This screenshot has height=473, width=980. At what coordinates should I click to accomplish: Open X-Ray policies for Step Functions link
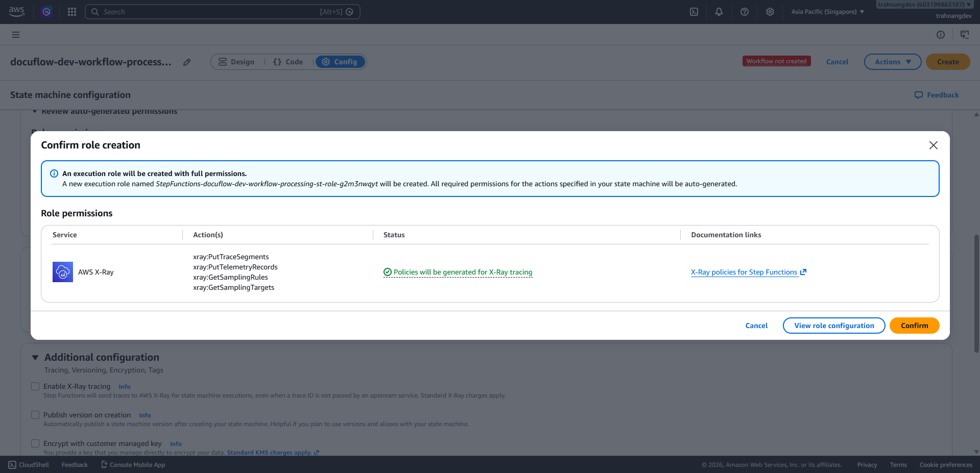tap(748, 272)
